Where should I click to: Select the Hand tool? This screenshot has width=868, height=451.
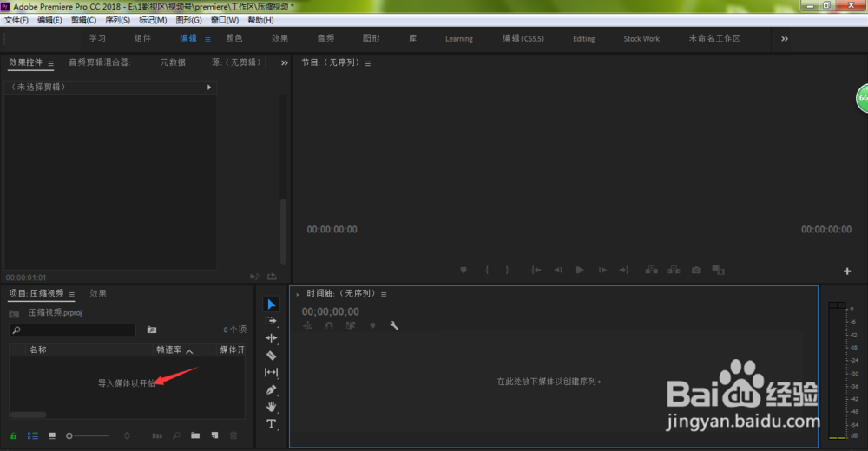pos(271,407)
